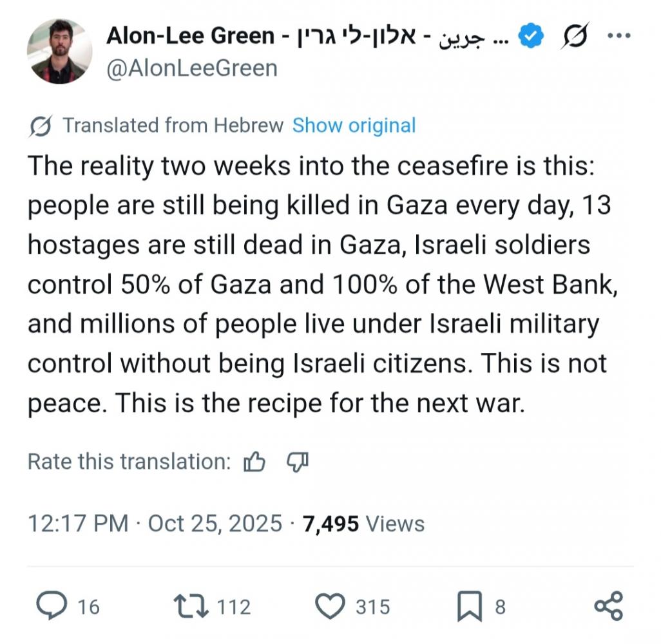Click the 315 likes count
This screenshot has height=644, width=661.
[x=373, y=607]
